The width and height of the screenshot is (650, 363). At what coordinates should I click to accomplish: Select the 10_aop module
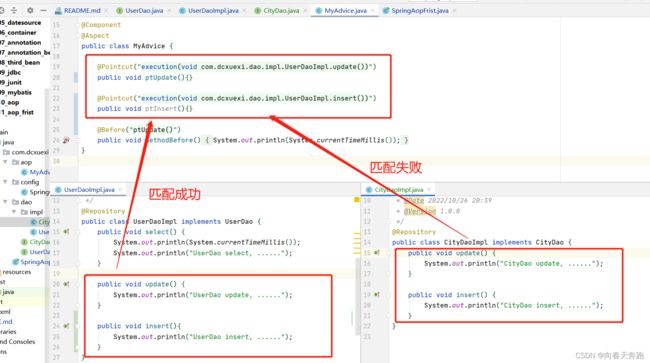point(10,102)
